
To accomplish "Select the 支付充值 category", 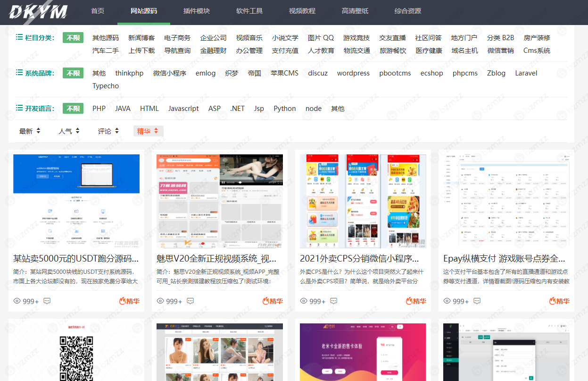I will 285,51.
